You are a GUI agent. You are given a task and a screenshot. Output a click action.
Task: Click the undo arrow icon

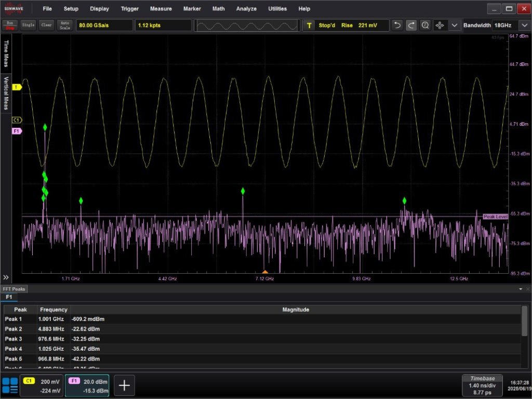tap(397, 25)
